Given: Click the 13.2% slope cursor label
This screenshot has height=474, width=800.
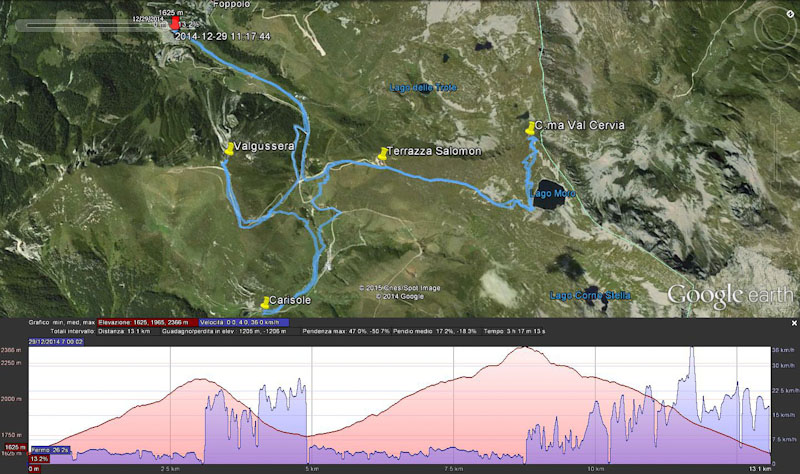Looking at the screenshot, I should pos(39,459).
